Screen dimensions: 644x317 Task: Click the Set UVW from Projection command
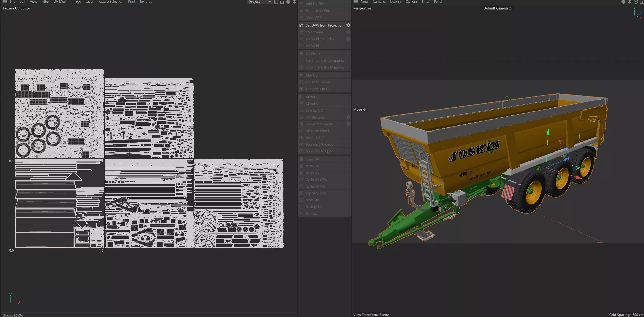pos(324,25)
